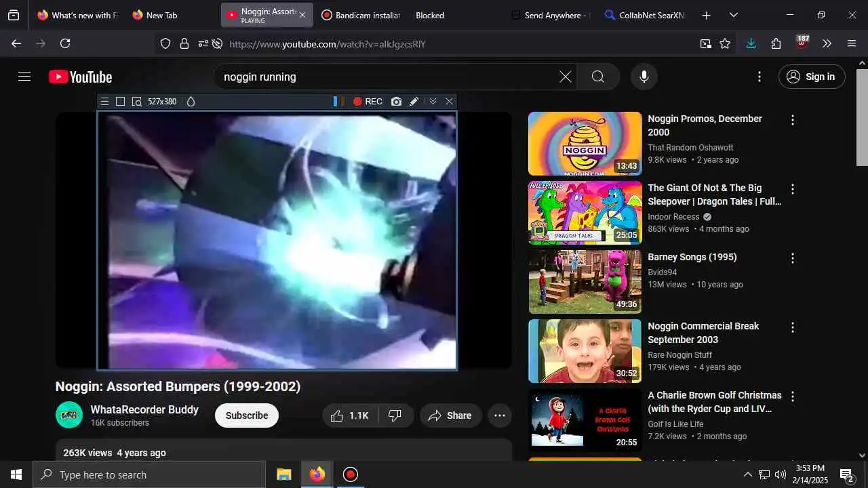Open Firefox extensions puzzle icon

pos(776,43)
